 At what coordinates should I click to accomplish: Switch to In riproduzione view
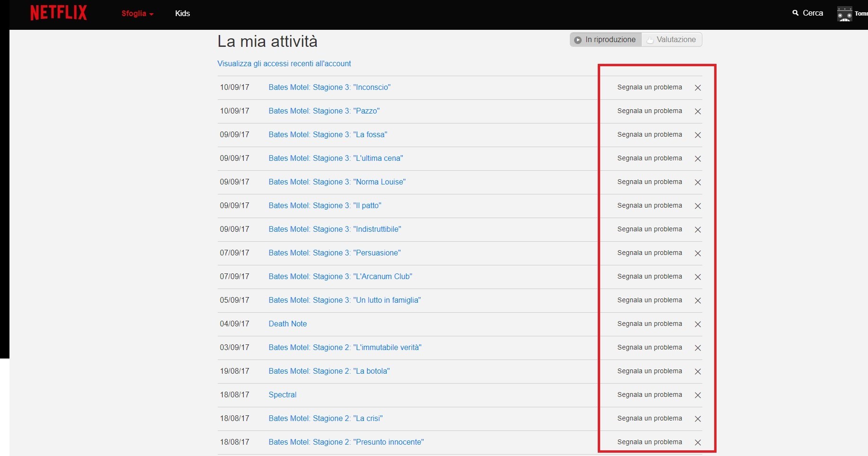605,40
